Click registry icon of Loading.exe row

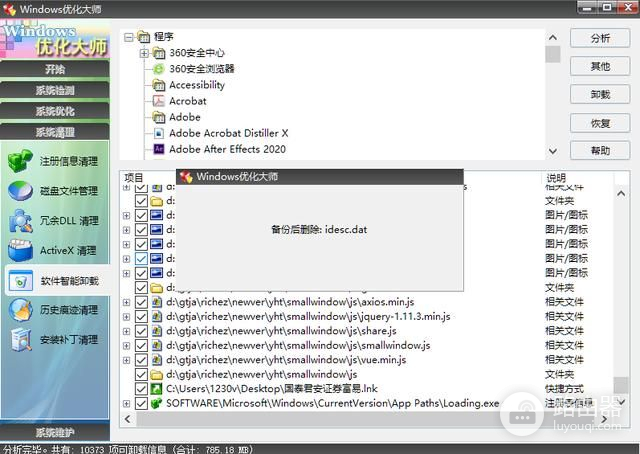pyautogui.click(x=156, y=403)
